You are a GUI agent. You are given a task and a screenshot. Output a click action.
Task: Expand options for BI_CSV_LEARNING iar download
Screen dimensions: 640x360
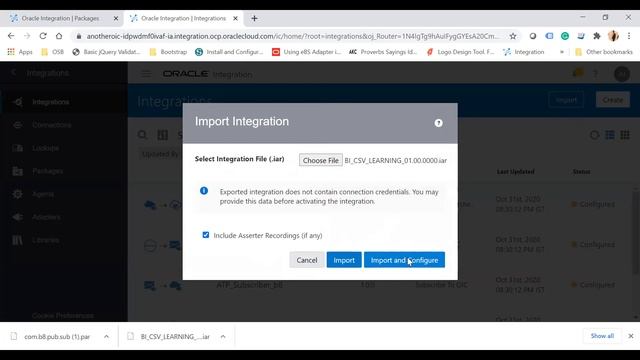pos(223,336)
